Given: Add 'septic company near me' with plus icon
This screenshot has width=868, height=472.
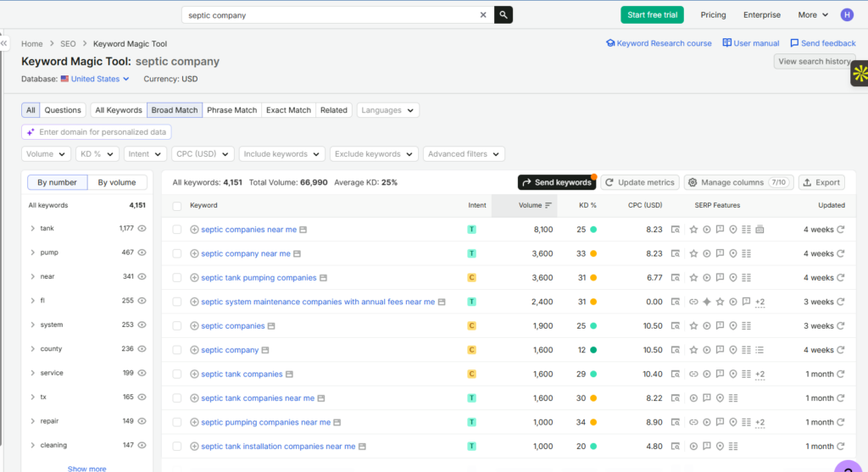Looking at the screenshot, I should pyautogui.click(x=194, y=254).
